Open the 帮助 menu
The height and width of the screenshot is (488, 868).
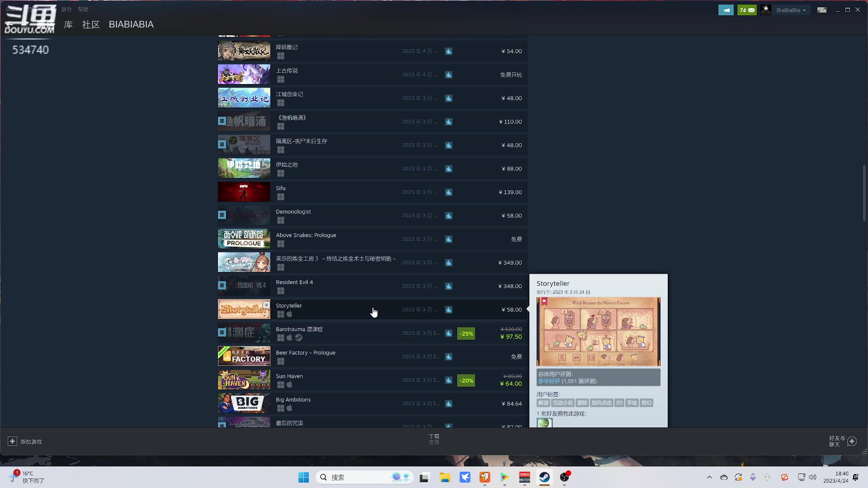click(83, 9)
